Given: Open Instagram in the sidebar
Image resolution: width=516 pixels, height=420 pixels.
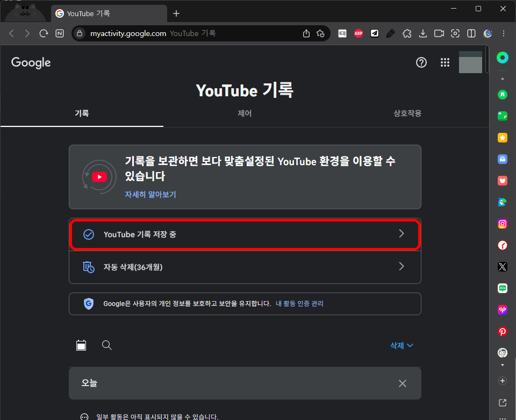Looking at the screenshot, I should click(x=502, y=224).
